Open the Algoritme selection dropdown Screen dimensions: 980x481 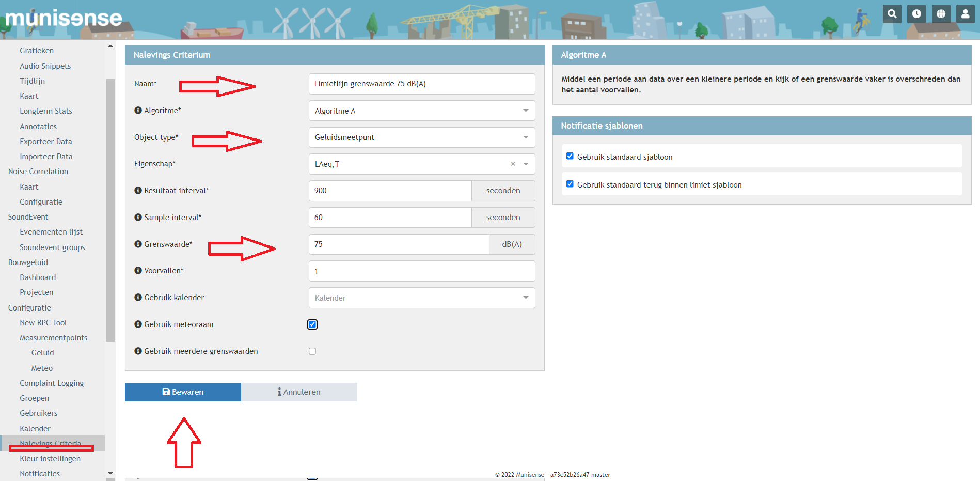[x=525, y=110]
